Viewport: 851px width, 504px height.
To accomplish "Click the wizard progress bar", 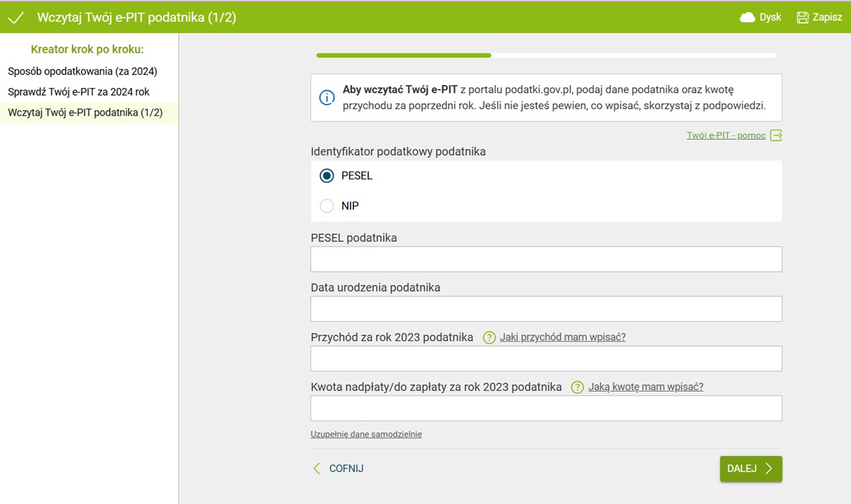I will coord(546,55).
